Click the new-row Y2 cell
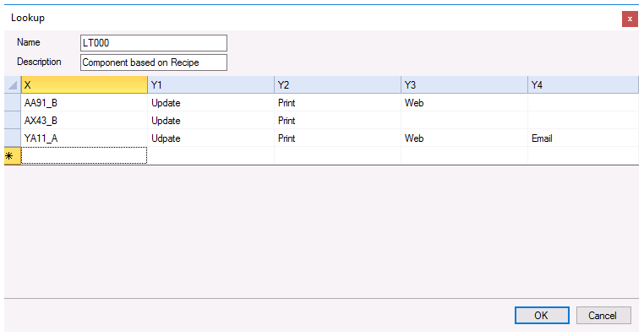Image resolution: width=644 pixels, height=336 pixels. pyautogui.click(x=337, y=155)
